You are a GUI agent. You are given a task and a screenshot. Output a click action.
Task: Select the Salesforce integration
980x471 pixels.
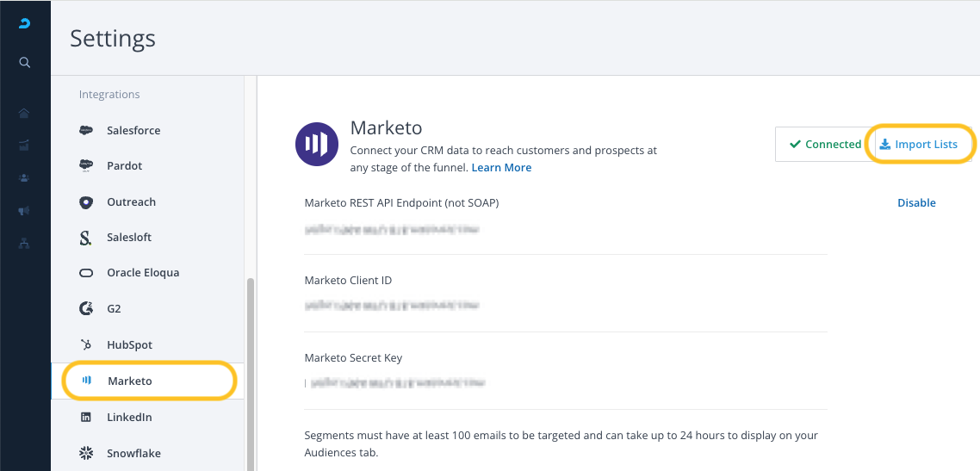tap(133, 131)
